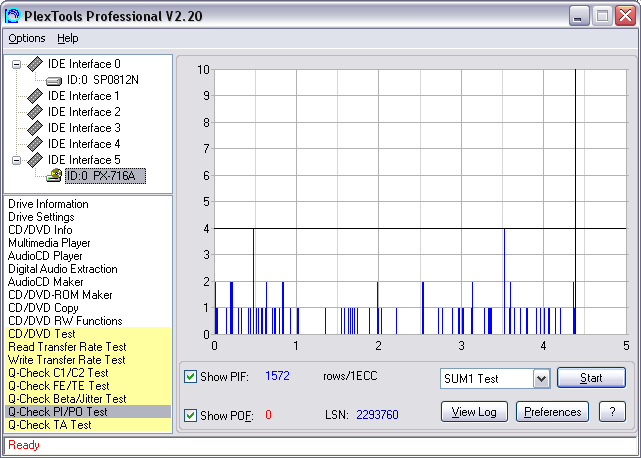Select Read Transfer Rate Test
The image size is (641, 458).
(88, 347)
